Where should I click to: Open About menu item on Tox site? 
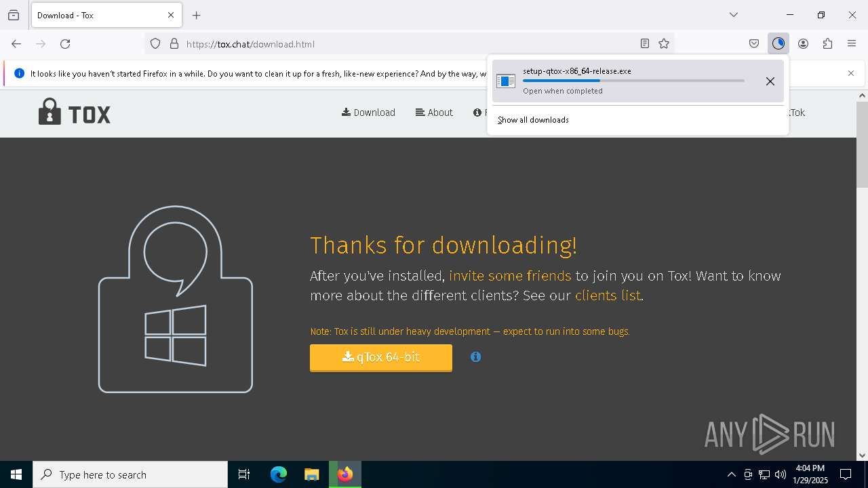coord(434,113)
